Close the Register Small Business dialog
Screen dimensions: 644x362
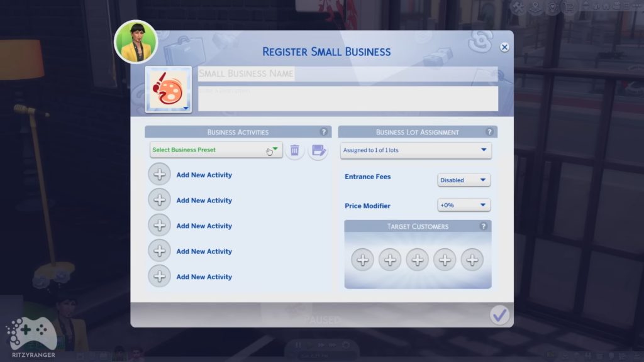pyautogui.click(x=504, y=47)
